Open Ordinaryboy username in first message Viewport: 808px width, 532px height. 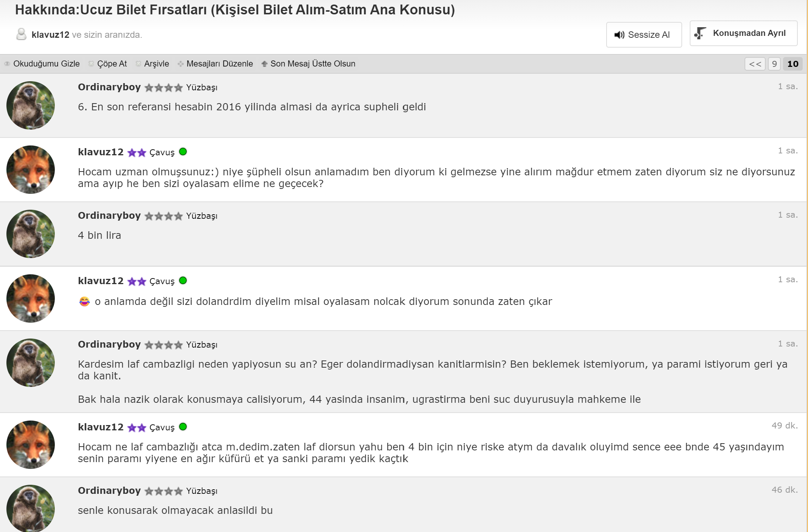[109, 87]
